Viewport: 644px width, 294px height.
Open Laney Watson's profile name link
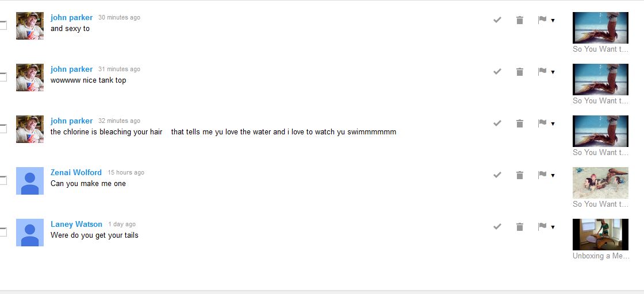(76, 224)
